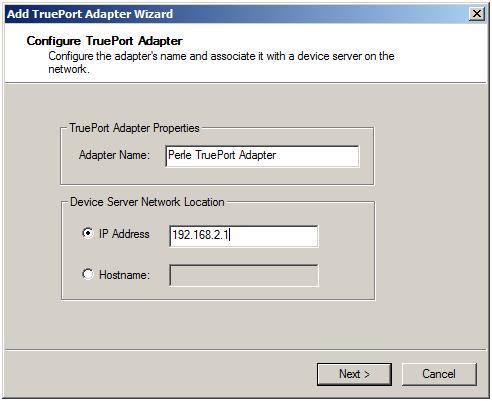Click the wizard description text under the heading
This screenshot has width=492, height=401.
click(x=221, y=62)
